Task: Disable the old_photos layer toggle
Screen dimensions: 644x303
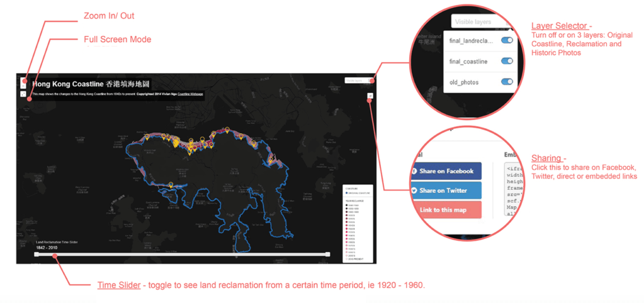Action: point(507,82)
